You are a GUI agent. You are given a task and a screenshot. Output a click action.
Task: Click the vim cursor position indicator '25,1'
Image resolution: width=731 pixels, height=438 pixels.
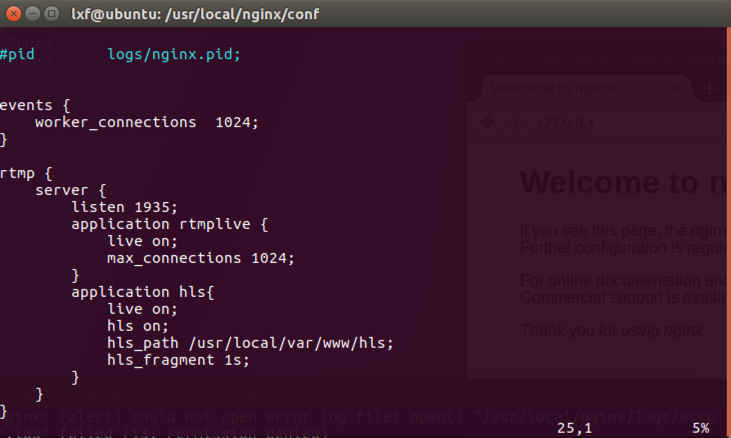(x=574, y=428)
